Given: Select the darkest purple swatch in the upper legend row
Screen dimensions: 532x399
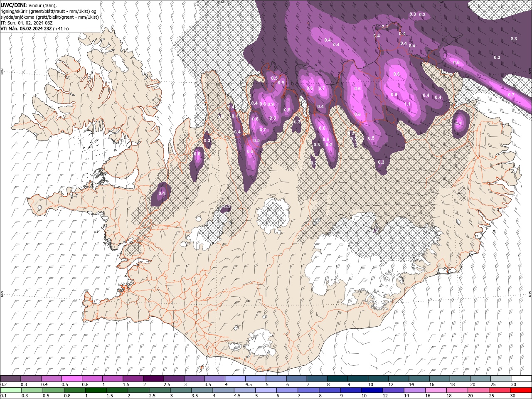Looking at the screenshot, I should coord(153,379).
